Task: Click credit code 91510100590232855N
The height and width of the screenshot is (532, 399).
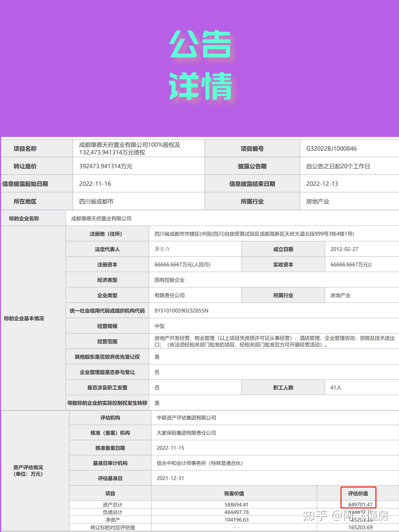Action: (x=181, y=310)
